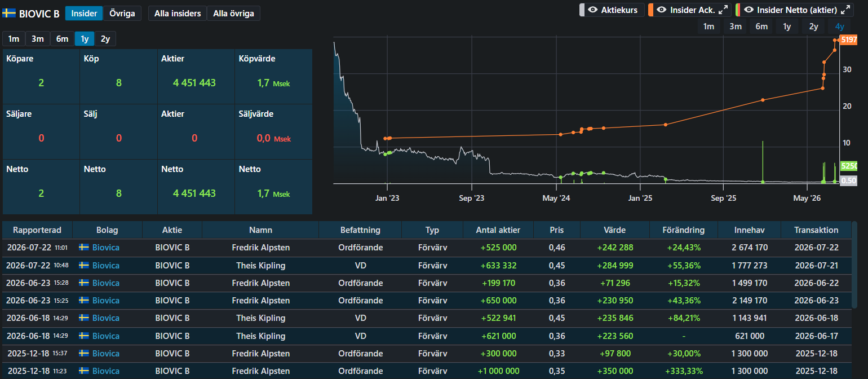
Task: Select the 2y period in left panel
Action: [x=105, y=39]
